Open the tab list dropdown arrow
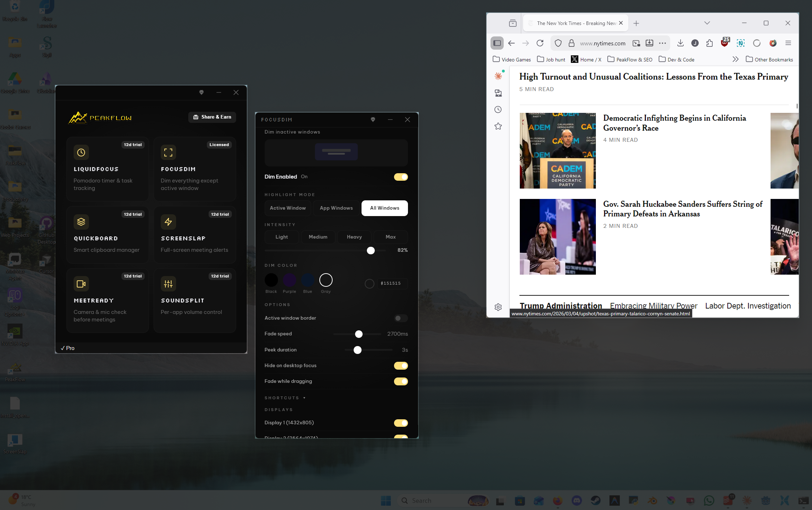Image resolution: width=812 pixels, height=510 pixels. (707, 23)
